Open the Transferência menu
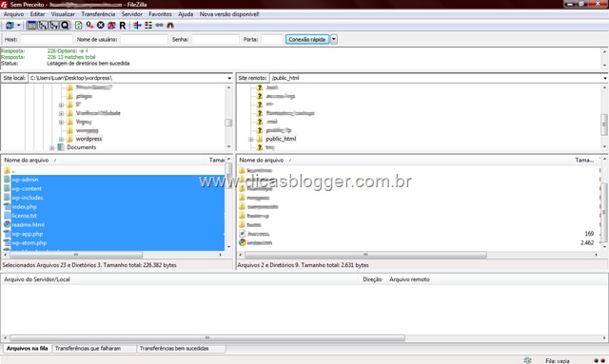This screenshot has height=364, width=609. coord(98,14)
